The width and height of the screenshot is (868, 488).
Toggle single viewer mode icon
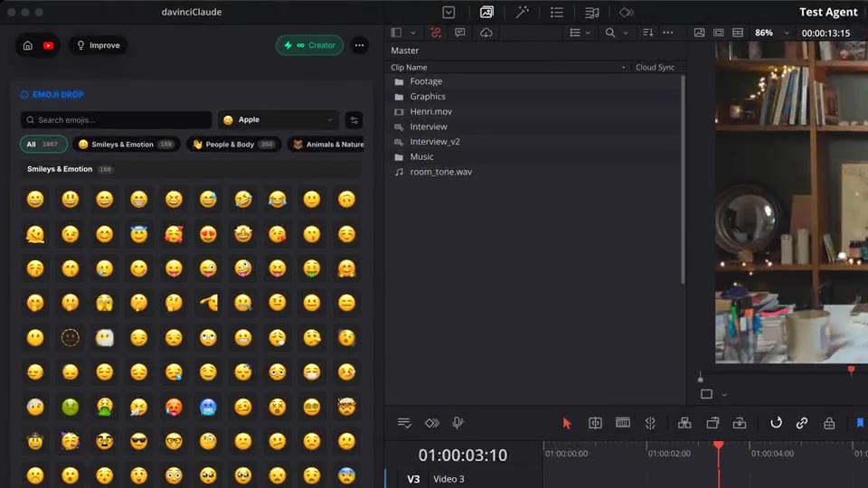699,33
